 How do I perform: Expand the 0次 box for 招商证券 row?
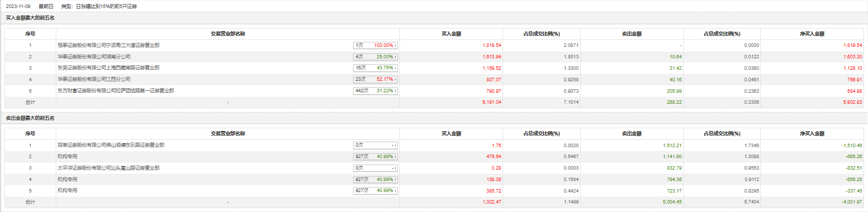[x=375, y=145]
